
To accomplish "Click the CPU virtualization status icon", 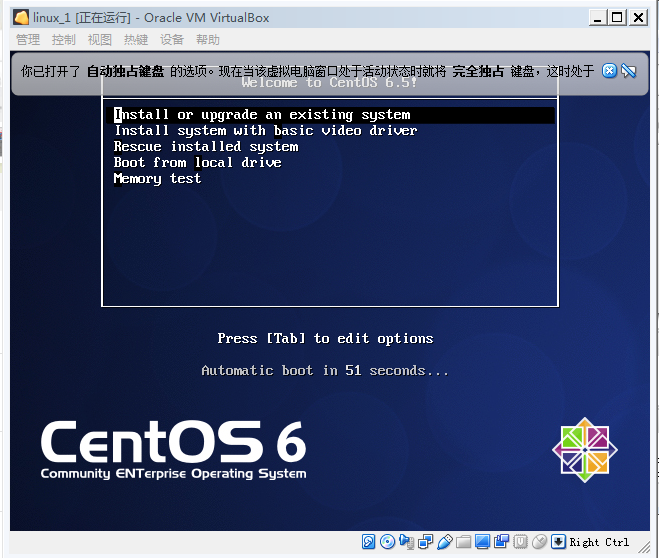I will click(x=520, y=542).
